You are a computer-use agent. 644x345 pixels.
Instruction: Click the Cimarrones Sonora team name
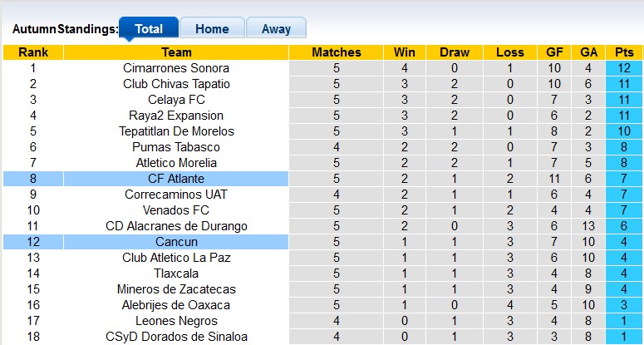pos(176,68)
